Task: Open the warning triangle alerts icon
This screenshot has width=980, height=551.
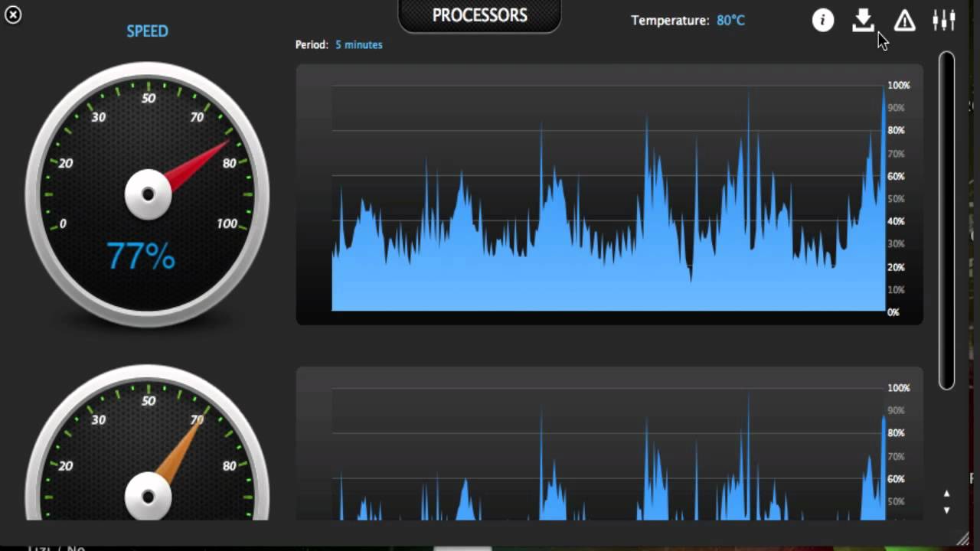Action: coord(904,21)
